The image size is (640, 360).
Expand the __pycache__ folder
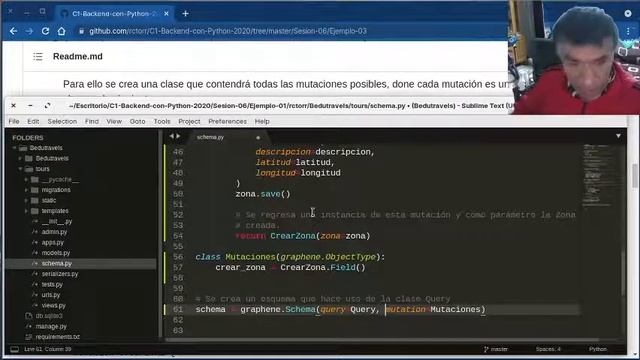pos(26,179)
